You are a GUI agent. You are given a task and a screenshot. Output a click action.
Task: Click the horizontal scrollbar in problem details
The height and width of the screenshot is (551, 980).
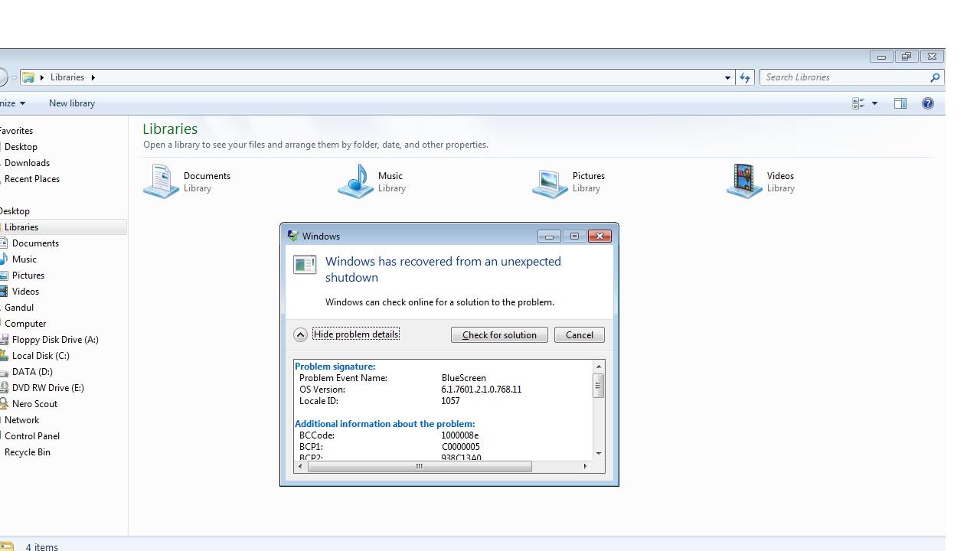point(419,466)
